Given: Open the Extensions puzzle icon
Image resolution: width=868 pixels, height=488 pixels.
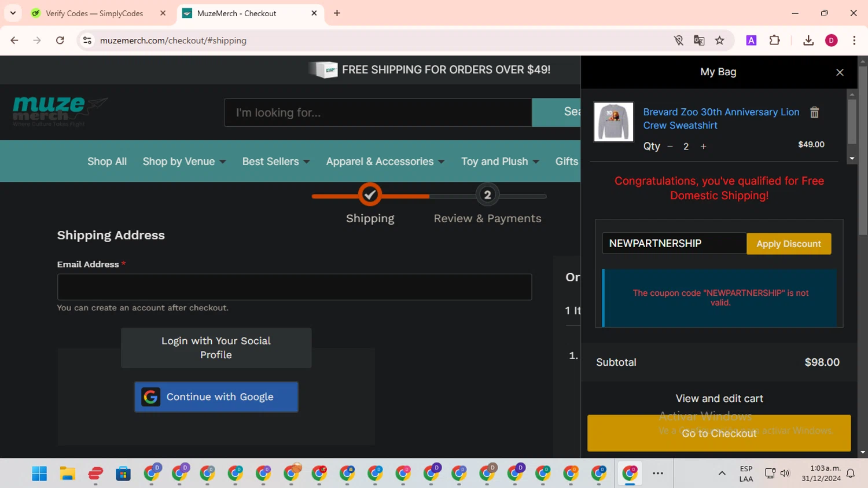Looking at the screenshot, I should pyautogui.click(x=774, y=41).
